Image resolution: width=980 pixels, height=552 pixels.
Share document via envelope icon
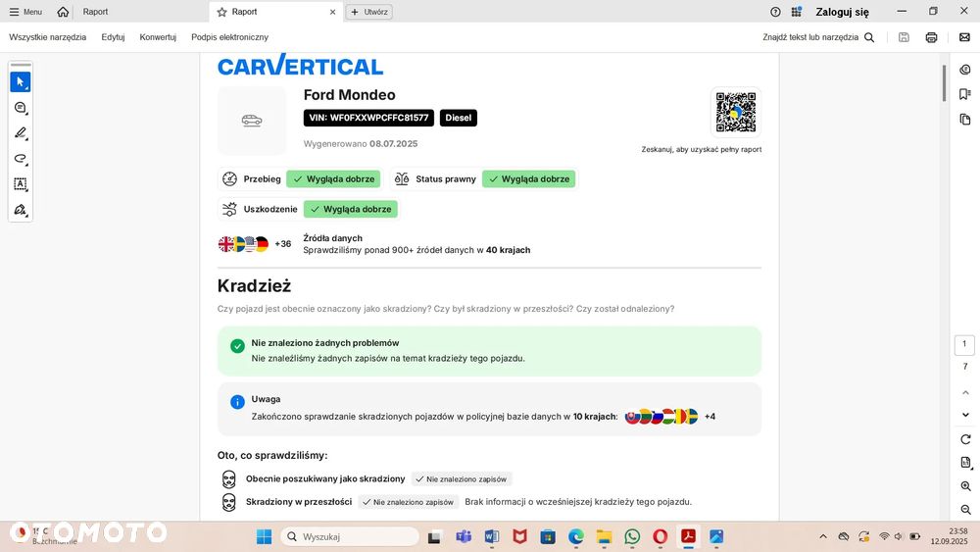[964, 37]
